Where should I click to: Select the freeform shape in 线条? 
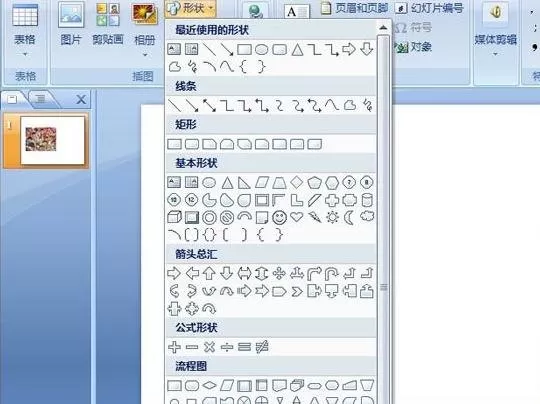coord(350,105)
